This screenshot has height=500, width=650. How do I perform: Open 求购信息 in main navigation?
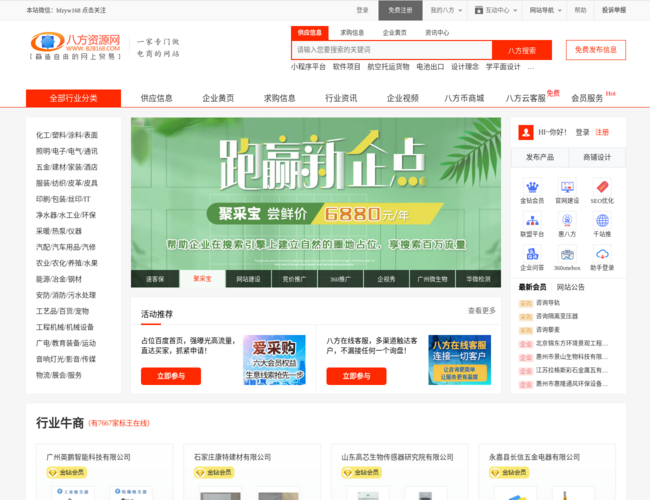tap(279, 98)
